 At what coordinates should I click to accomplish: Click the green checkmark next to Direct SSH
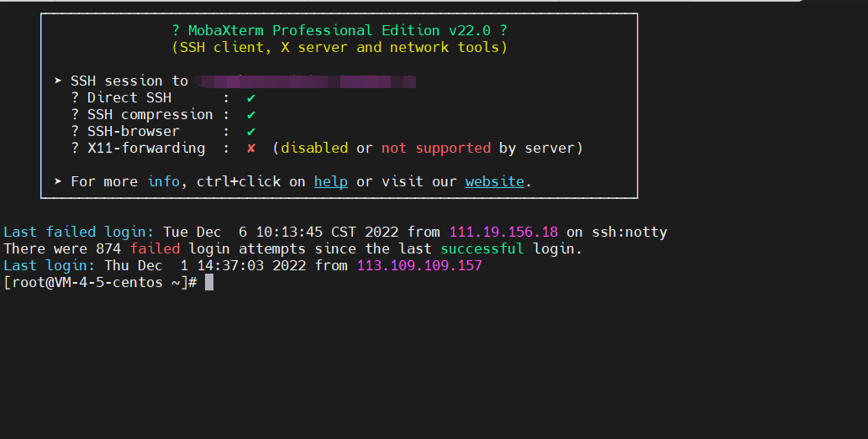pyautogui.click(x=250, y=98)
